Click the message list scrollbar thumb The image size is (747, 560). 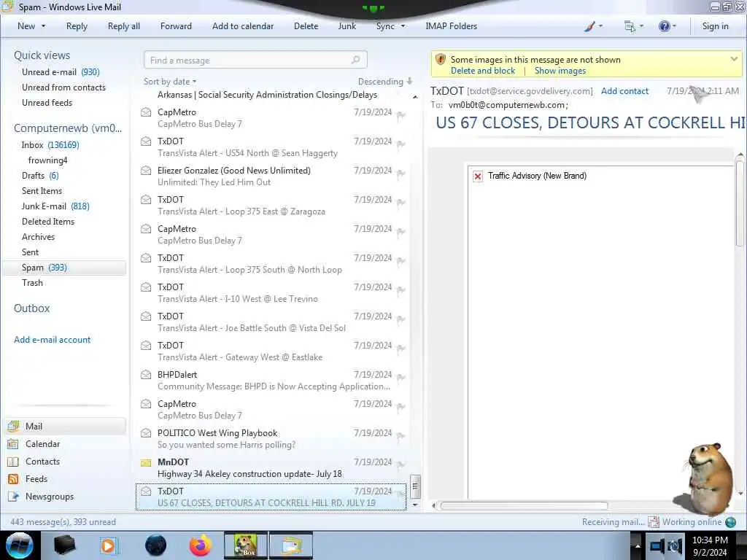click(x=415, y=486)
